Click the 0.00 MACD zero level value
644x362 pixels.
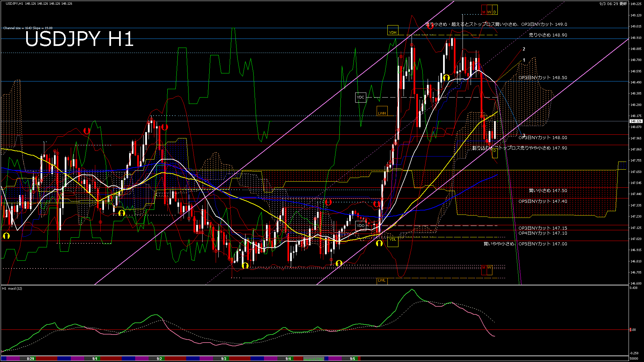633,329
